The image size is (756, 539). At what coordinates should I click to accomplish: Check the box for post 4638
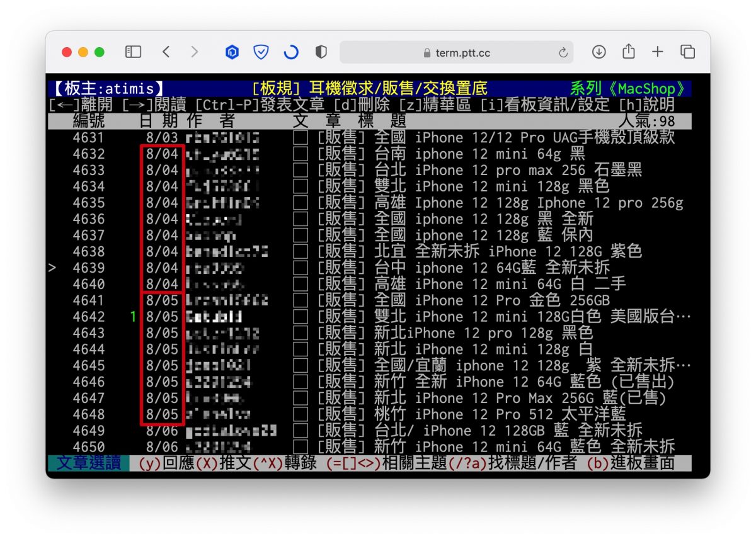coord(301,252)
